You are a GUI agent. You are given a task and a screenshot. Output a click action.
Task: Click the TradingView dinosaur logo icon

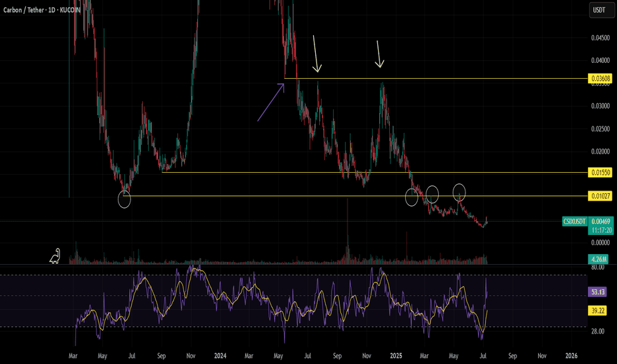pyautogui.click(x=55, y=256)
